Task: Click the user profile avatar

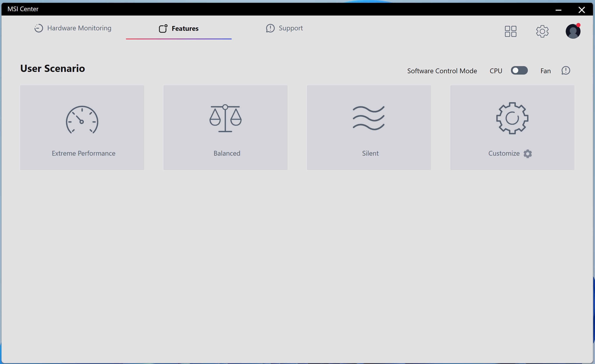Action: 573,31
